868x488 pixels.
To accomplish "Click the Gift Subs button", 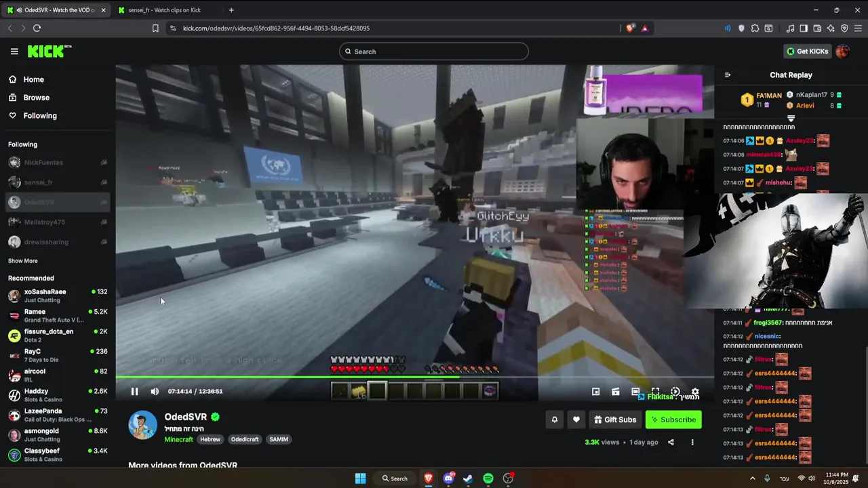I will click(615, 420).
